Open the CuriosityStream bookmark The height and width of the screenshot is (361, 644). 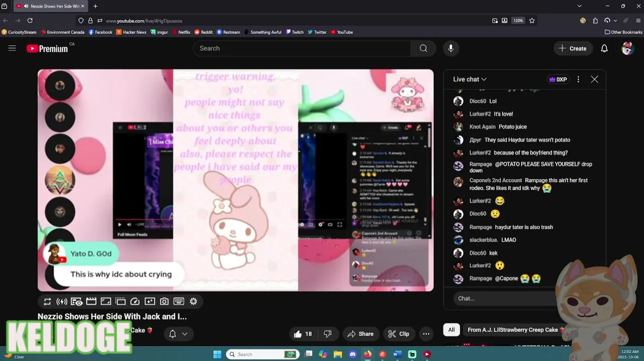pos(19,32)
